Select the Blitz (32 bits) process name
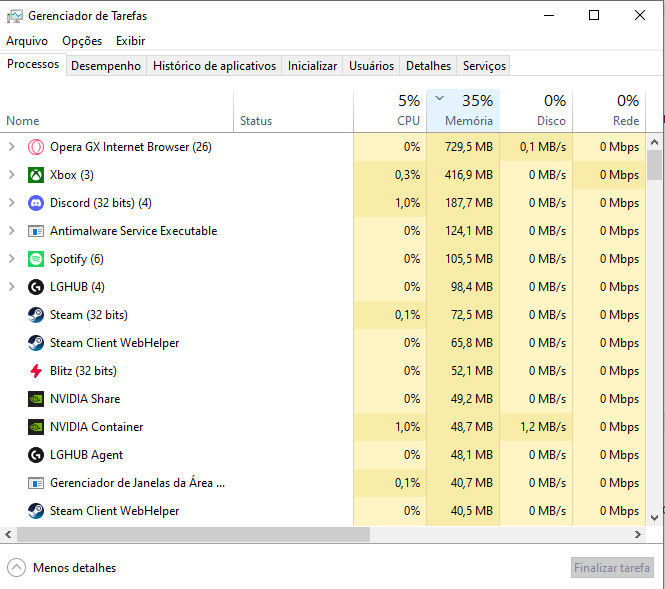The width and height of the screenshot is (665, 589). pyautogui.click(x=83, y=371)
